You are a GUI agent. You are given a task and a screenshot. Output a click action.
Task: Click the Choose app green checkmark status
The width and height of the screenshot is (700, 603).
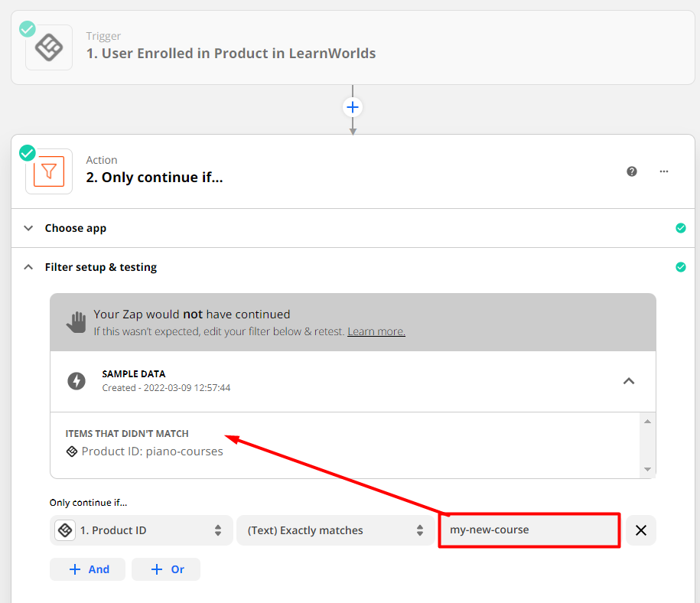[x=680, y=228]
